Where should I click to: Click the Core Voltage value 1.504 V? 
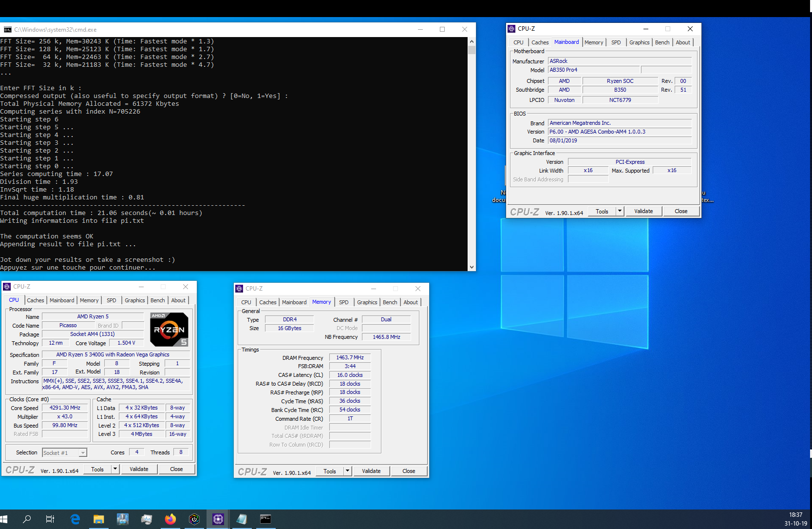pos(126,343)
